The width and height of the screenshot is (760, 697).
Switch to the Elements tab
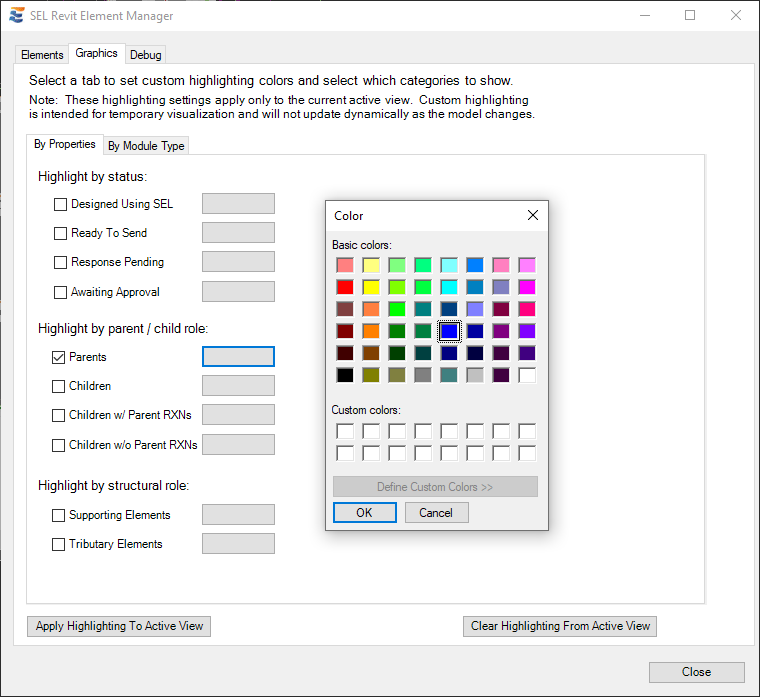pos(42,55)
